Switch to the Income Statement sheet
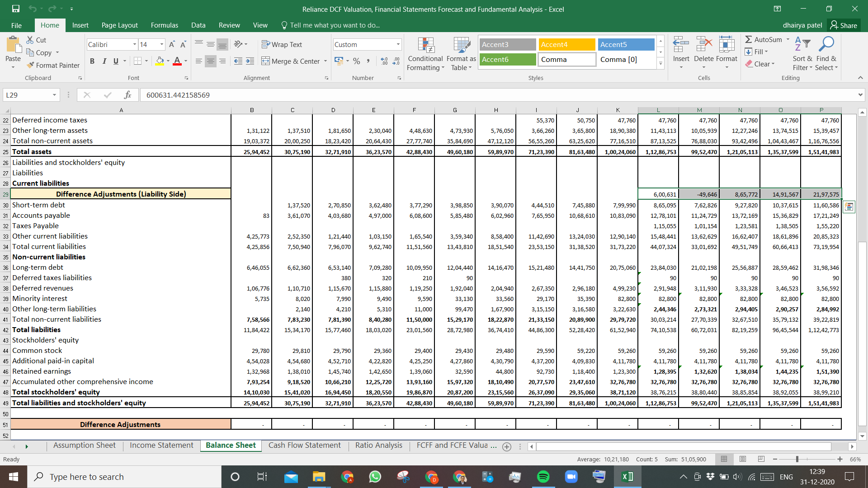Image resolution: width=868 pixels, height=488 pixels. [x=161, y=446]
